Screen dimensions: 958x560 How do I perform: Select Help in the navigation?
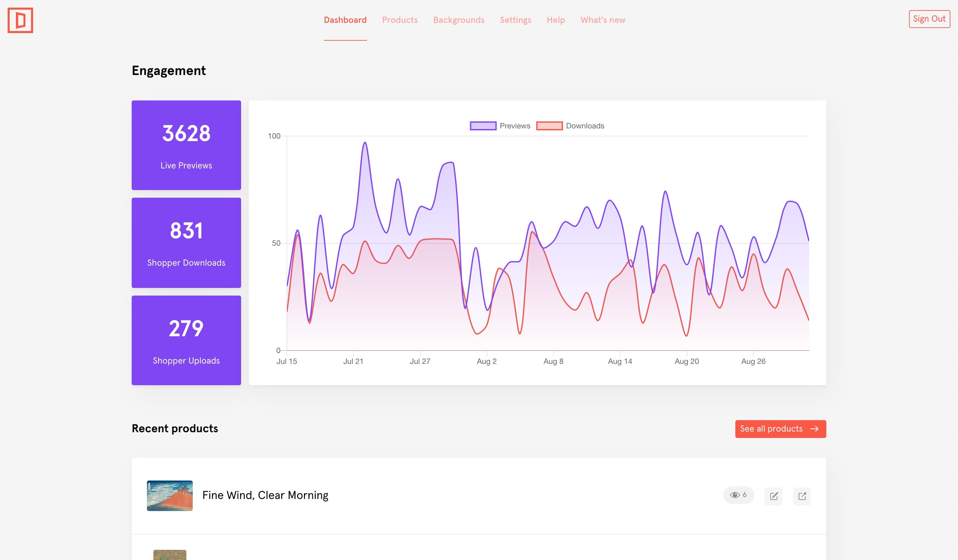pyautogui.click(x=555, y=20)
